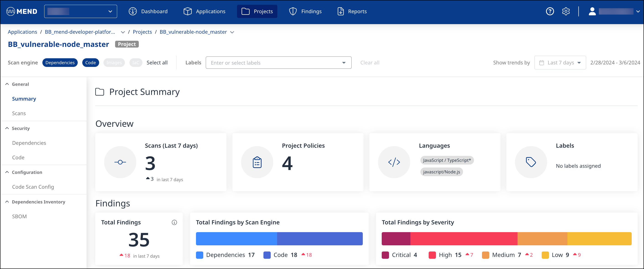Click the Project Policies clipboard icon
Screen dimensions: 644x269
(257, 162)
